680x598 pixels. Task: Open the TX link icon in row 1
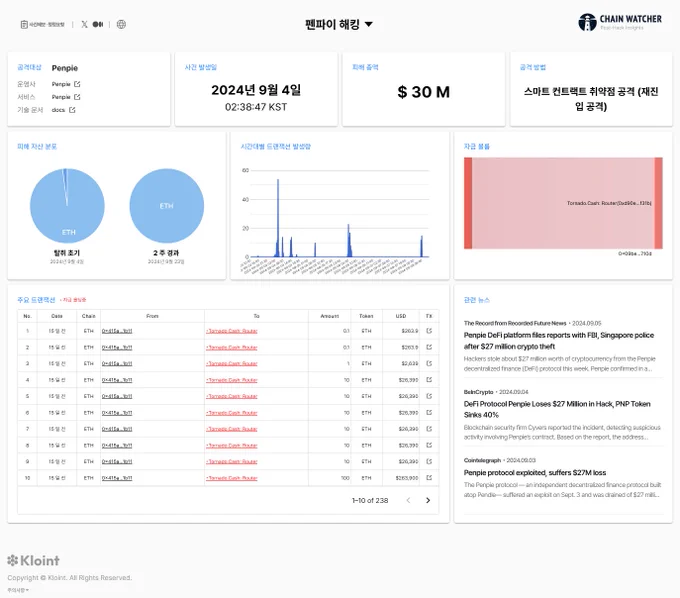429,331
